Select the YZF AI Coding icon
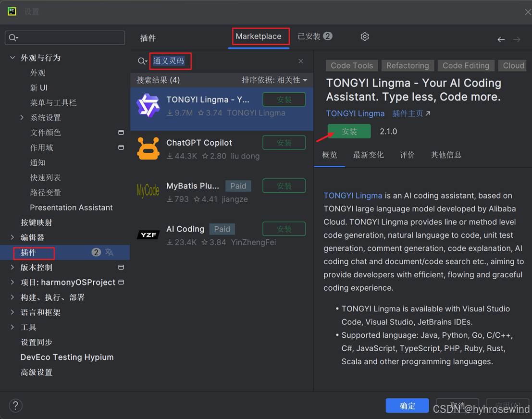532x419 pixels. 148,235
